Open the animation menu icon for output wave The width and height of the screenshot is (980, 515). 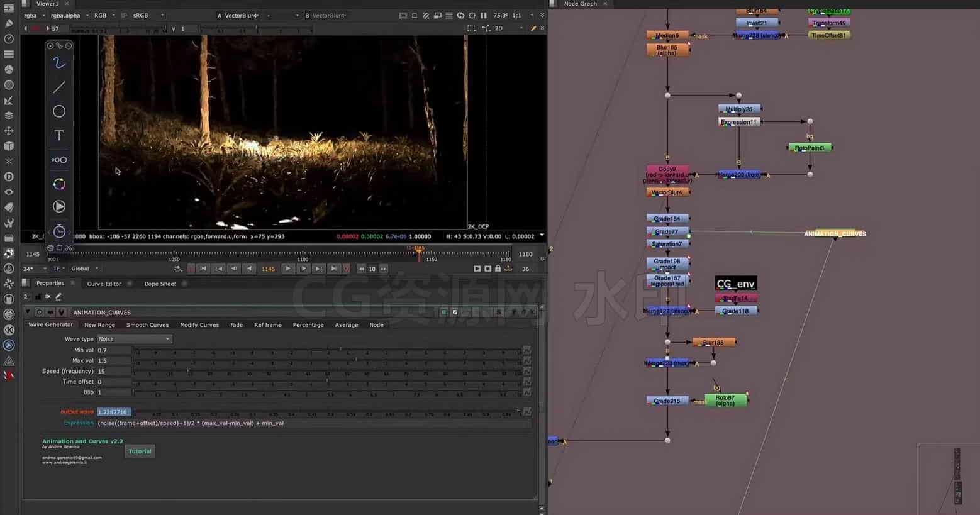point(527,412)
